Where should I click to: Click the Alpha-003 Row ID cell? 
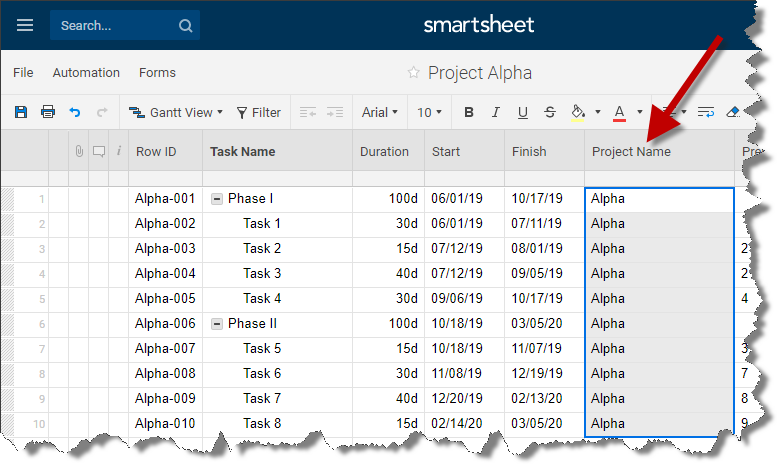166,249
